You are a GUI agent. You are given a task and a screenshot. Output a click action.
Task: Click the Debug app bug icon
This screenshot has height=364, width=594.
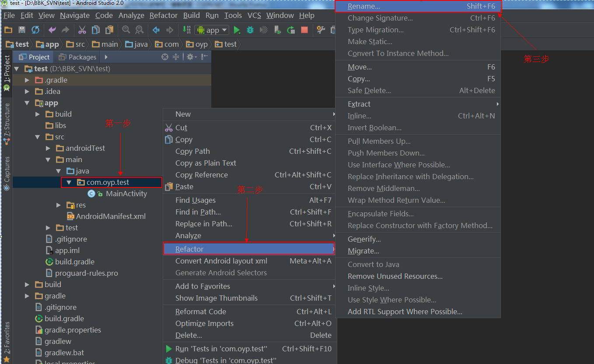[250, 30]
